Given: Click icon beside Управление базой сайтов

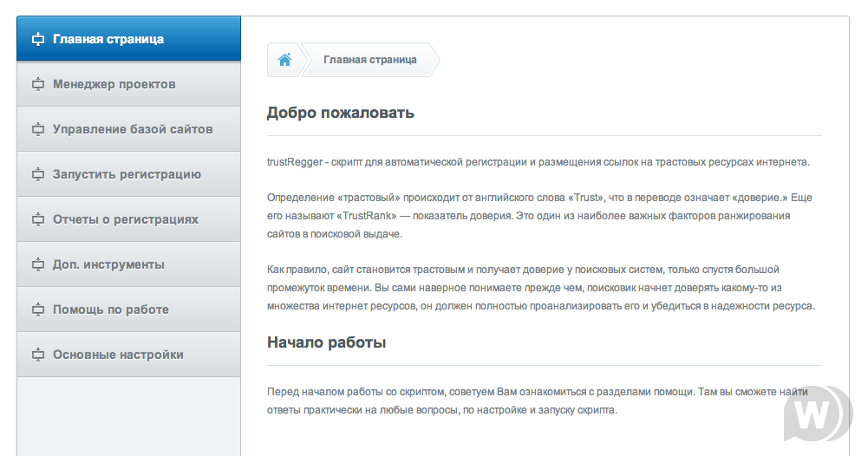Looking at the screenshot, I should coord(37,129).
